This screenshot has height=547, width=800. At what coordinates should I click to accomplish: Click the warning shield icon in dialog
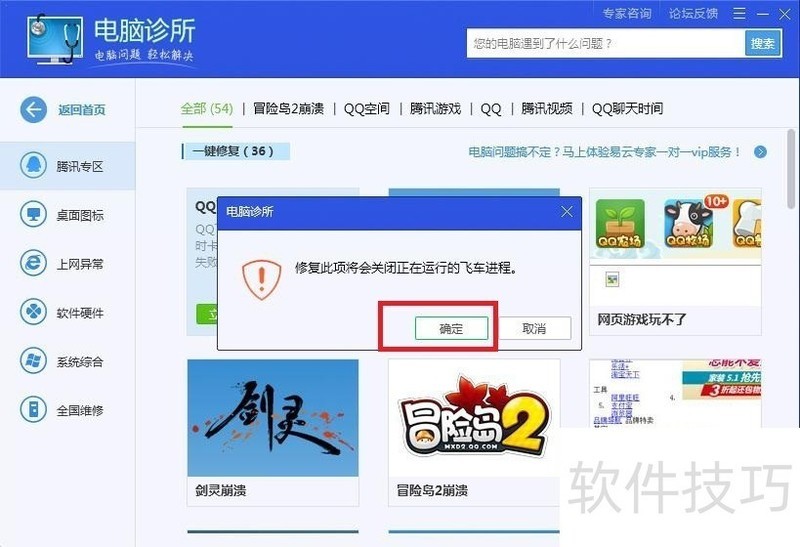[261, 279]
